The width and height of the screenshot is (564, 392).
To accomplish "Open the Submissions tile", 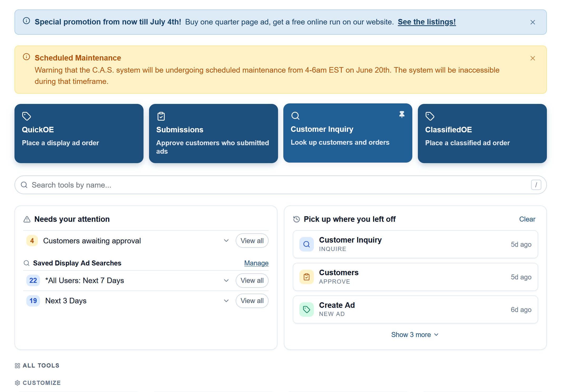I will [x=213, y=133].
